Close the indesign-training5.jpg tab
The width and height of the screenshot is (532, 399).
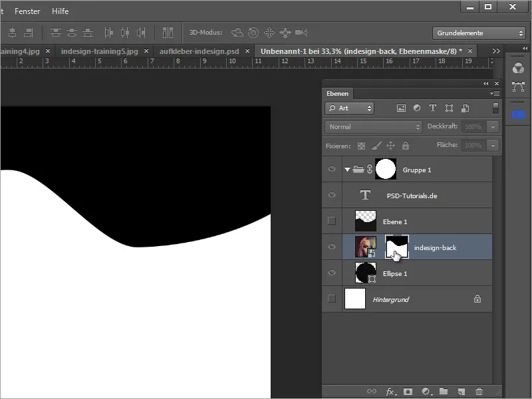146,51
